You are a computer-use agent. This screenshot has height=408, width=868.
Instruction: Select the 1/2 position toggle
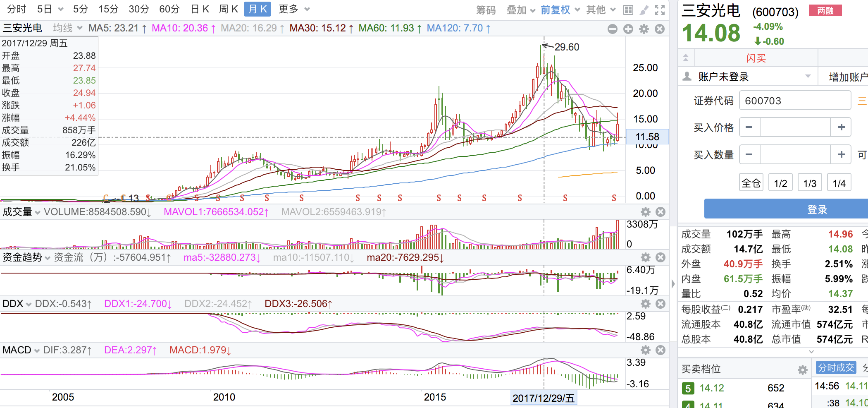[x=780, y=183]
